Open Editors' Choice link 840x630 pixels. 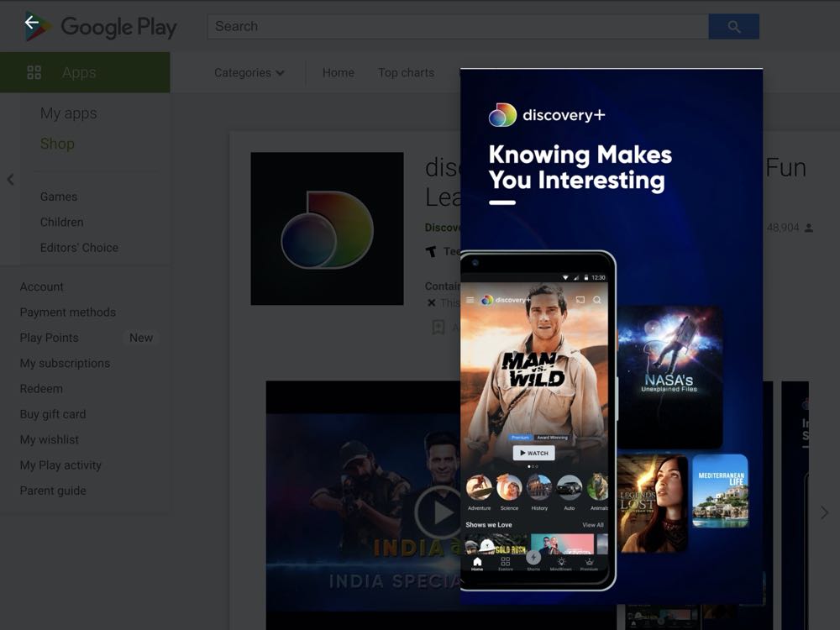coord(79,248)
